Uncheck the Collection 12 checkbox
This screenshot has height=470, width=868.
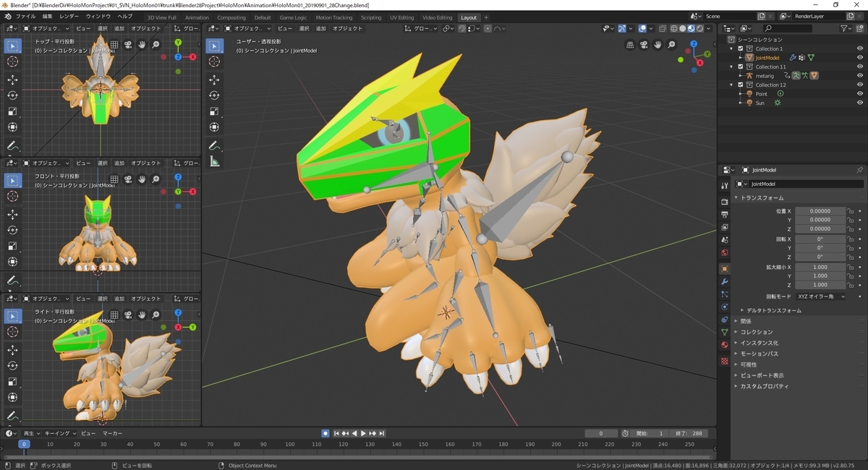pyautogui.click(x=740, y=85)
